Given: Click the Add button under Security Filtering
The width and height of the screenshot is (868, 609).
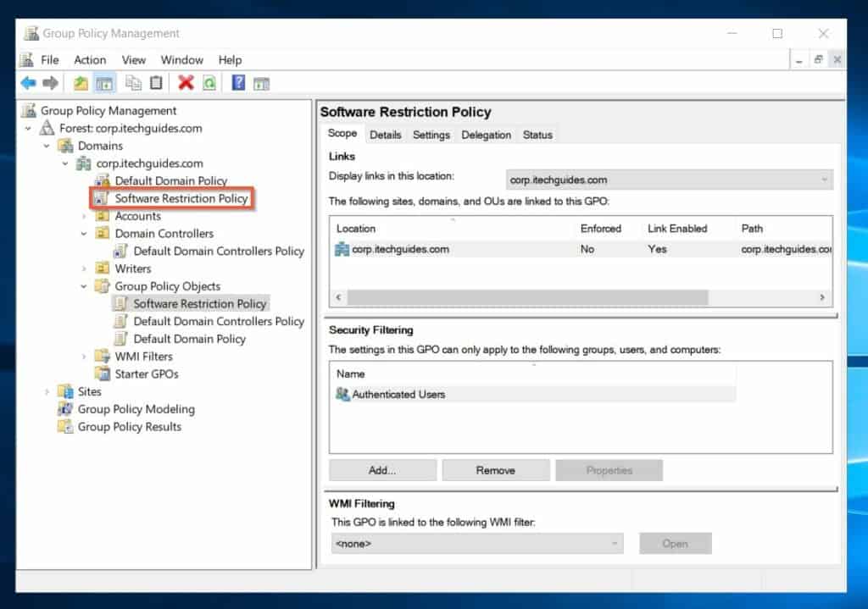Looking at the screenshot, I should pyautogui.click(x=381, y=470).
